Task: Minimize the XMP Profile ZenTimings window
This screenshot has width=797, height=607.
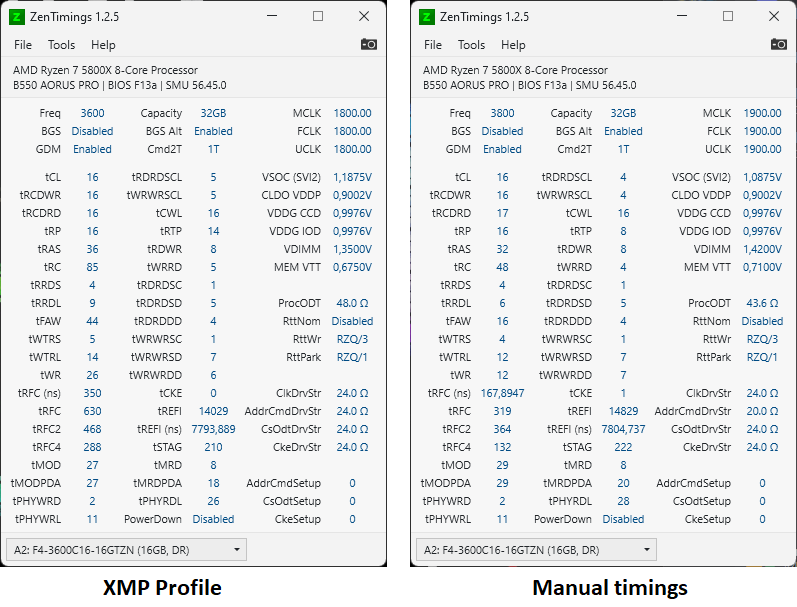Action: coord(272,16)
